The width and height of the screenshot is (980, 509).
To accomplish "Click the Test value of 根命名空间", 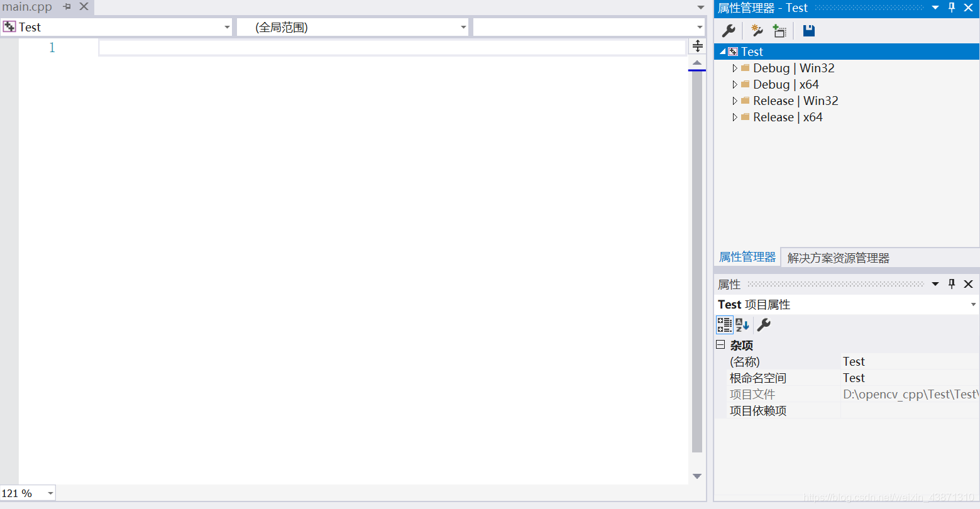I will click(x=854, y=378).
